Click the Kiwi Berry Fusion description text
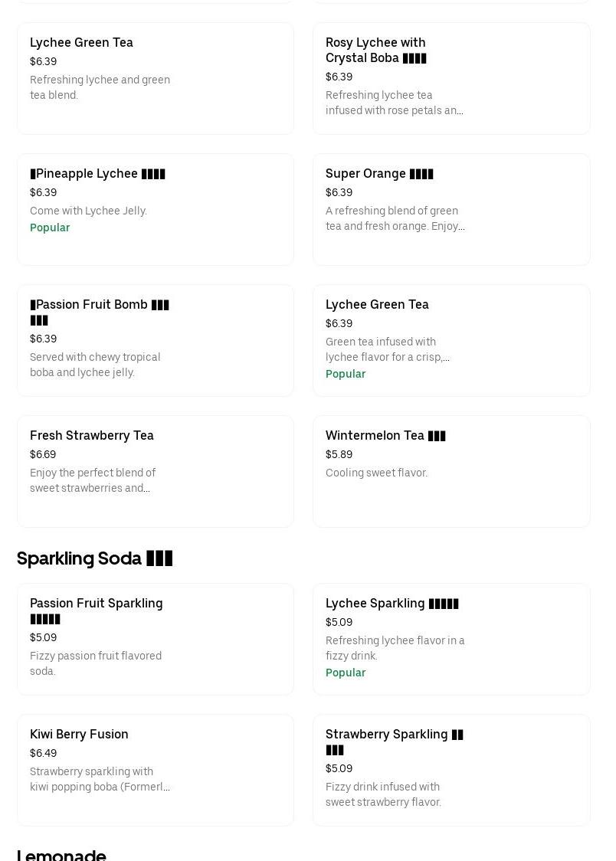This screenshot has height=861, width=616. point(100,779)
